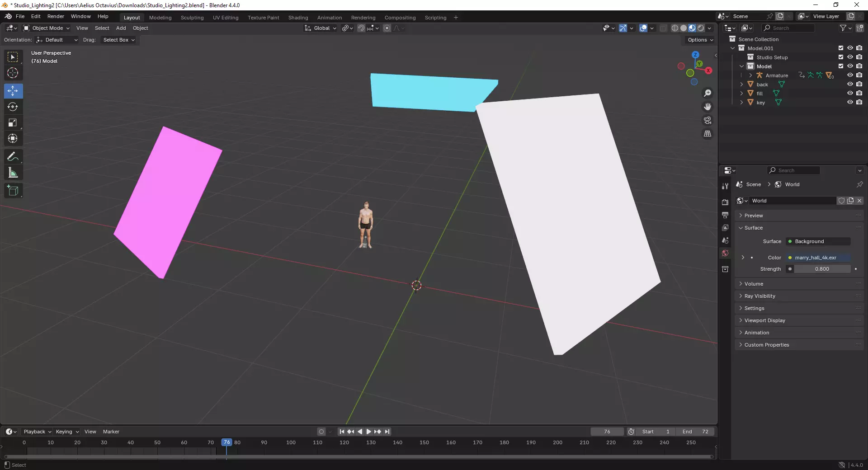Uncheck the Studio Setup collection checkbox
This screenshot has height=470, width=868.
point(841,57)
